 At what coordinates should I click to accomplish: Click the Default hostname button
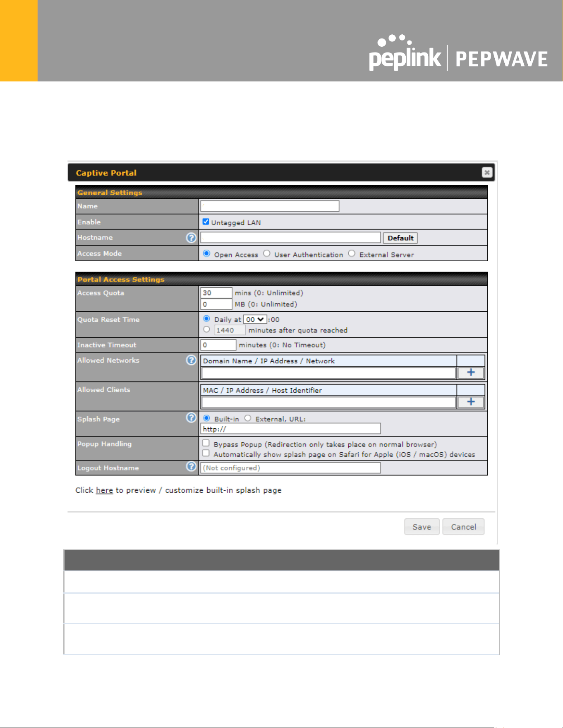click(400, 238)
